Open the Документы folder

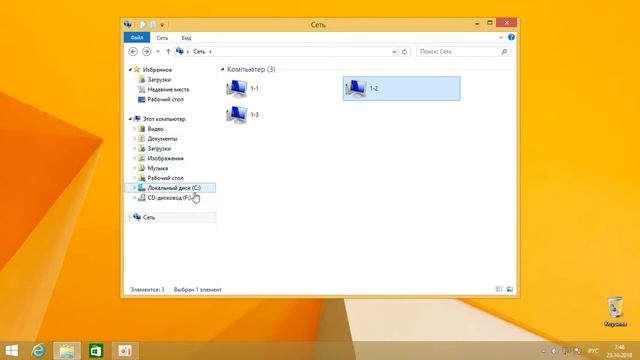(x=162, y=139)
